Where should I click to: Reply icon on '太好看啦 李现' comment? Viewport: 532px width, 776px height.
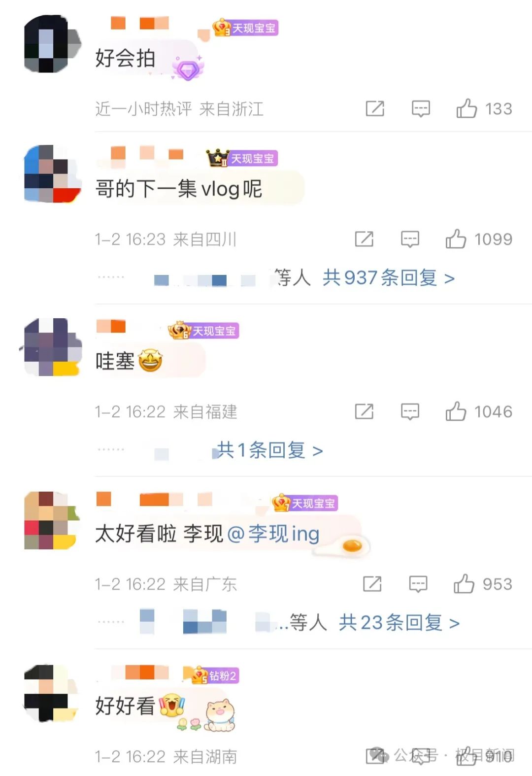(418, 584)
